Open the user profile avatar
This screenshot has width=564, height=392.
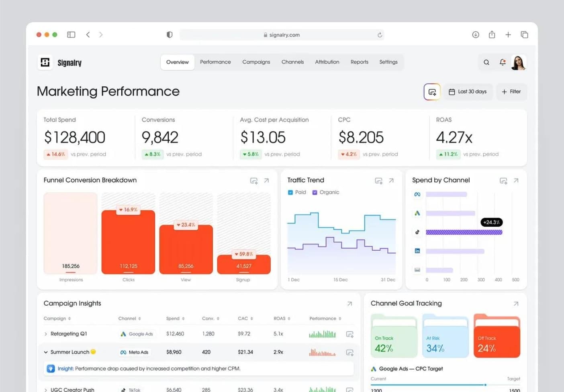point(519,63)
